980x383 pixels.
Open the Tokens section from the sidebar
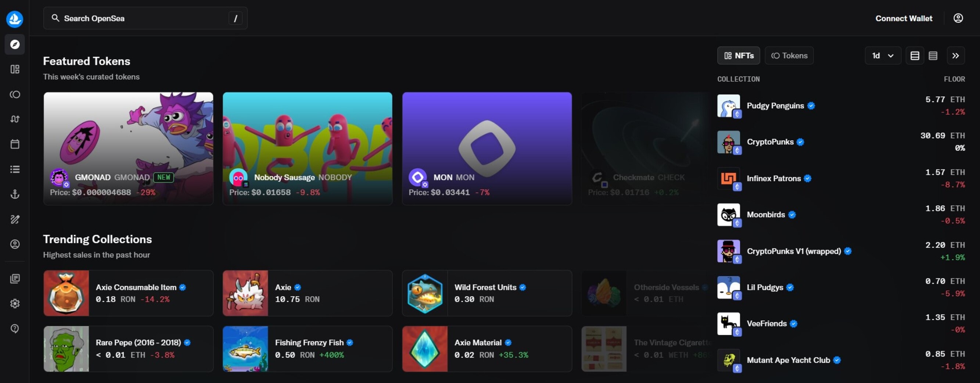(x=15, y=94)
